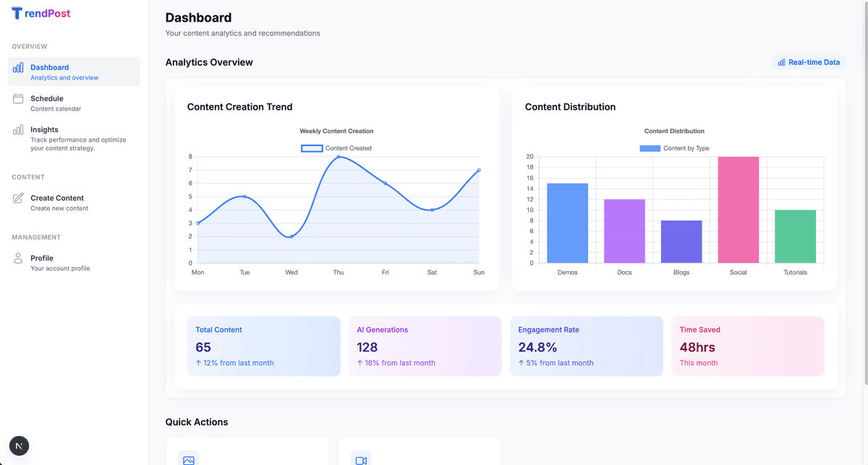Click the Social bar in Content Distribution

coord(739,210)
